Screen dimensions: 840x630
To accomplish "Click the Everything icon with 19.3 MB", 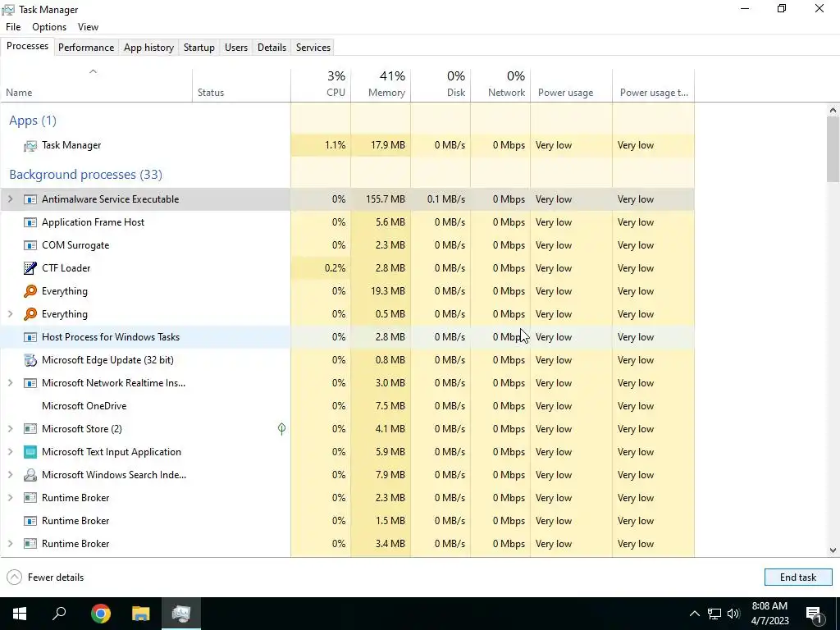I will coord(30,291).
